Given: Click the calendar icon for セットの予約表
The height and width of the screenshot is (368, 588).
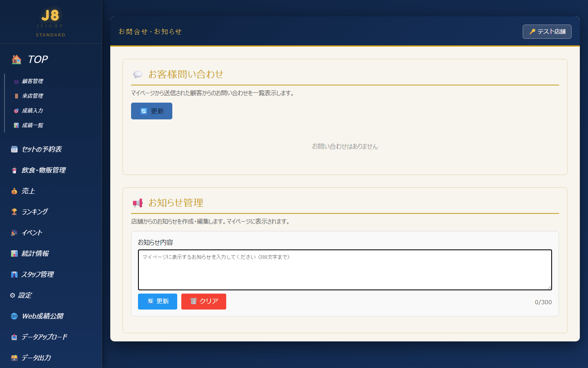Looking at the screenshot, I should pos(14,149).
